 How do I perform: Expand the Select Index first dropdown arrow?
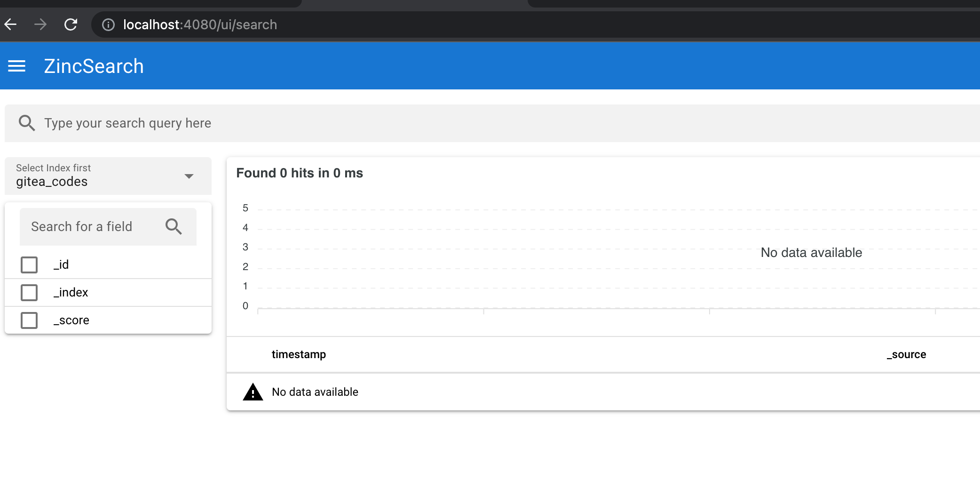pos(189,176)
